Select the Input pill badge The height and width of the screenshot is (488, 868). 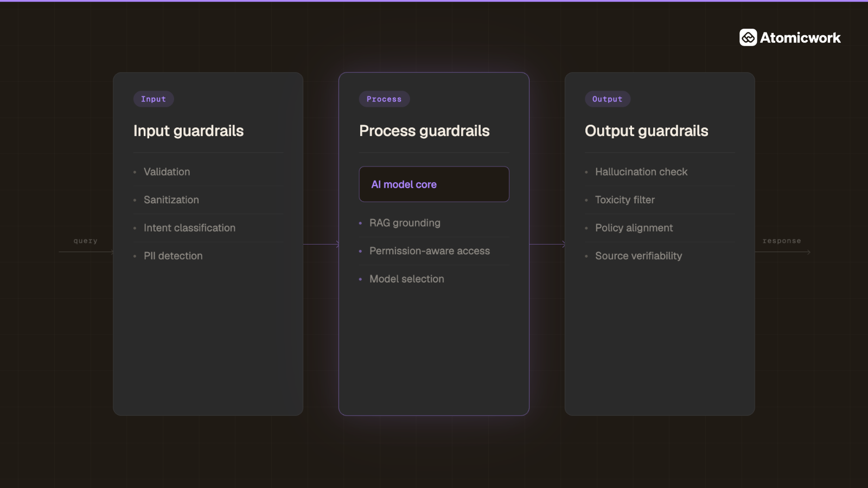coord(154,99)
